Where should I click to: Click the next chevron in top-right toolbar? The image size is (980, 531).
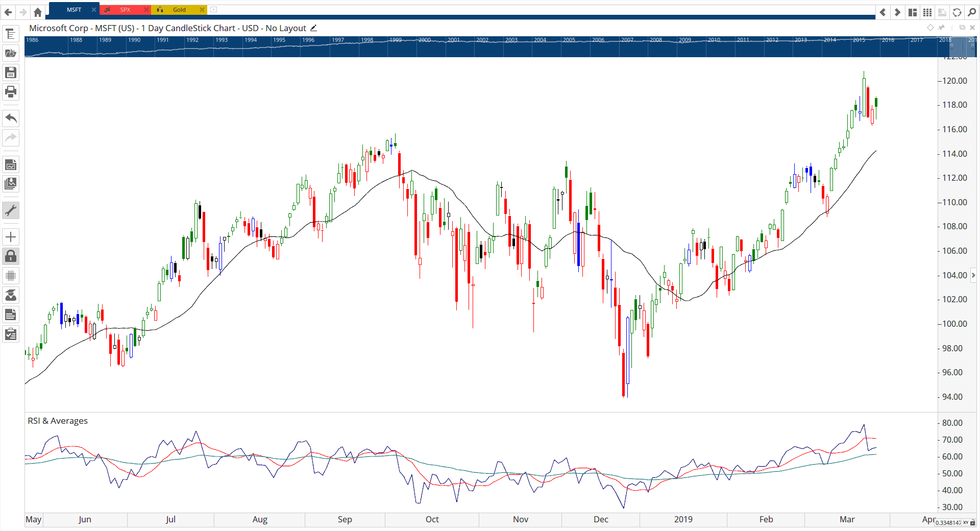[897, 12]
